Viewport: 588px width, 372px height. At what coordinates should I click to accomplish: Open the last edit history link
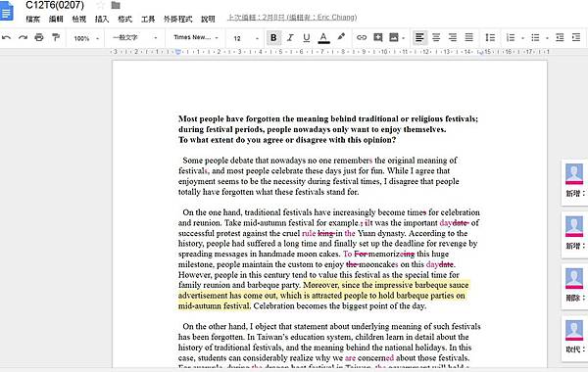point(292,18)
